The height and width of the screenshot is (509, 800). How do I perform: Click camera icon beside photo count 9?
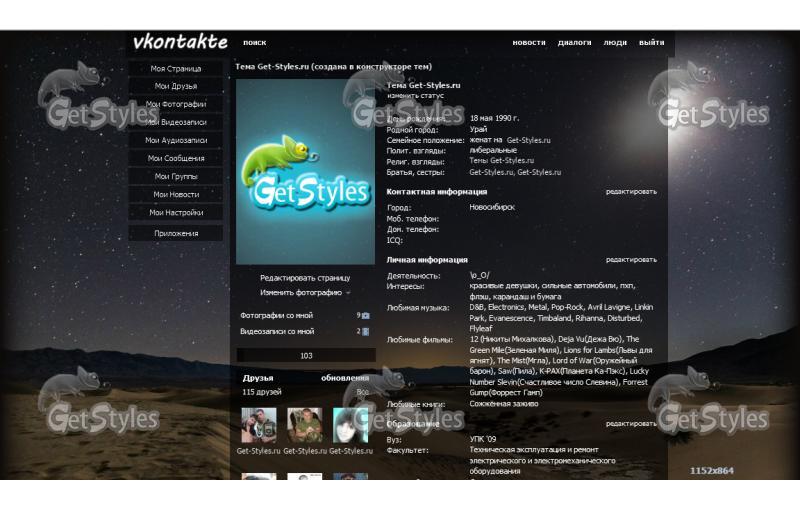point(365,316)
